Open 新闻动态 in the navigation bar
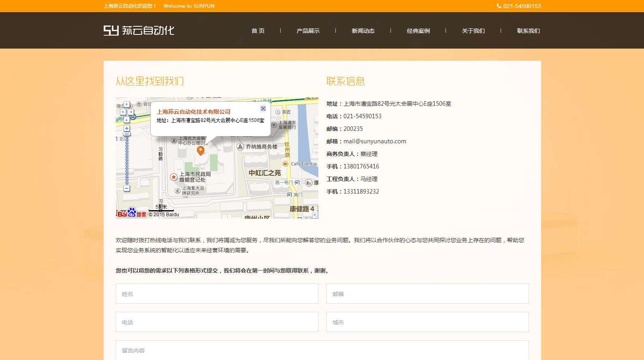Image resolution: width=644 pixels, height=360 pixels. click(x=363, y=31)
